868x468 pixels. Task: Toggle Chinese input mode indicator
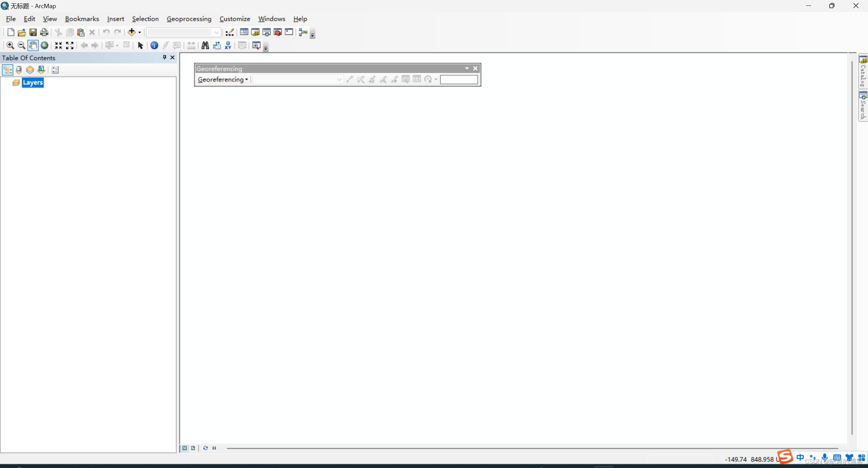801,457
